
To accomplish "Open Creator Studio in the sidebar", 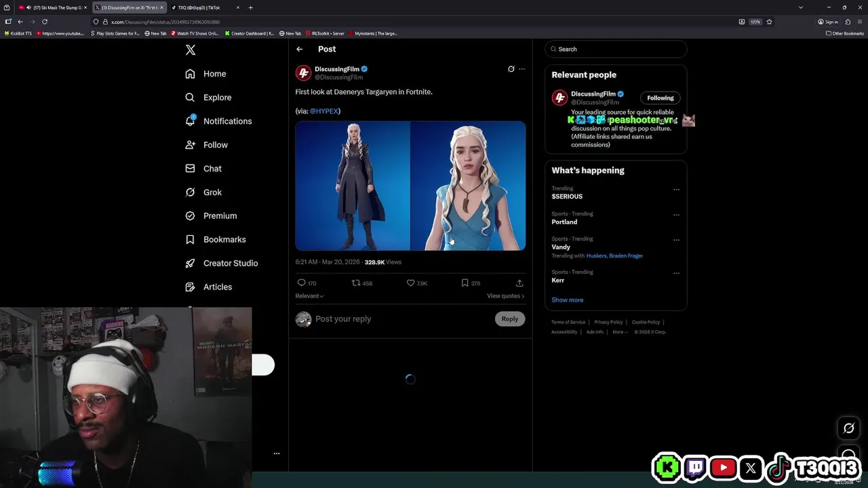I will pyautogui.click(x=221, y=264).
